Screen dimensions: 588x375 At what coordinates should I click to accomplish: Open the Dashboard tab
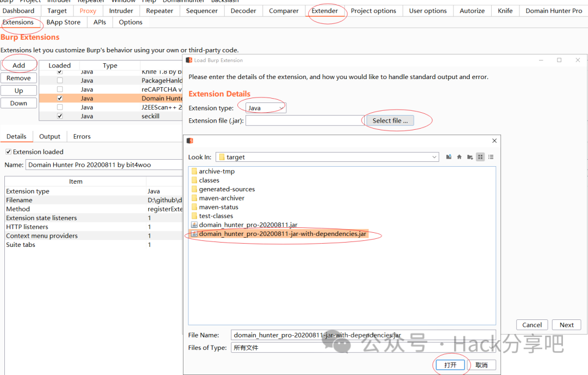coord(19,11)
